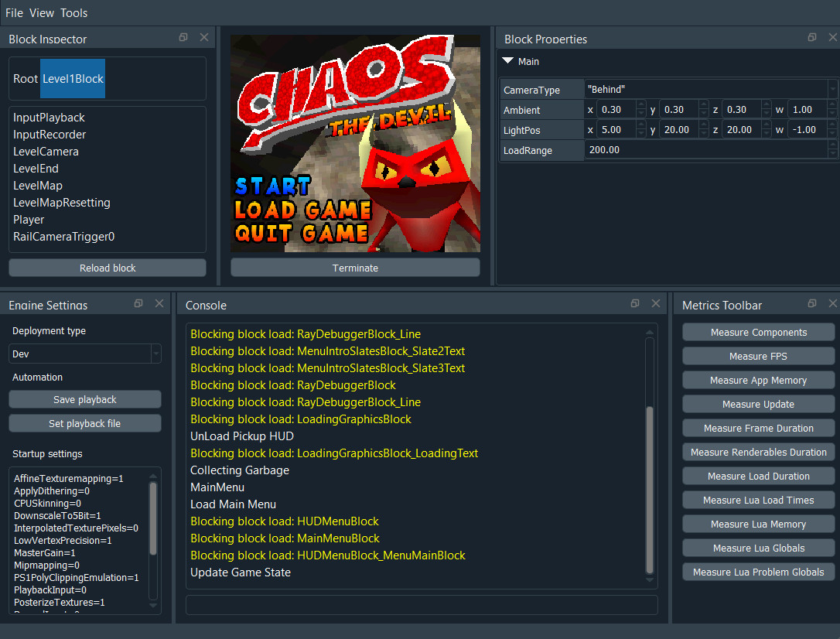Click Measure Lua Problem Globals button
The height and width of the screenshot is (639, 840).
(x=759, y=572)
